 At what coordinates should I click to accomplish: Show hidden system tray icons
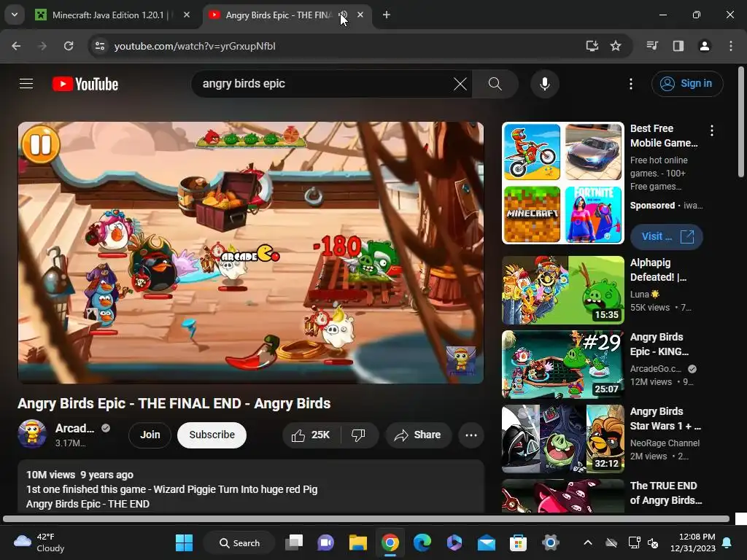588,542
